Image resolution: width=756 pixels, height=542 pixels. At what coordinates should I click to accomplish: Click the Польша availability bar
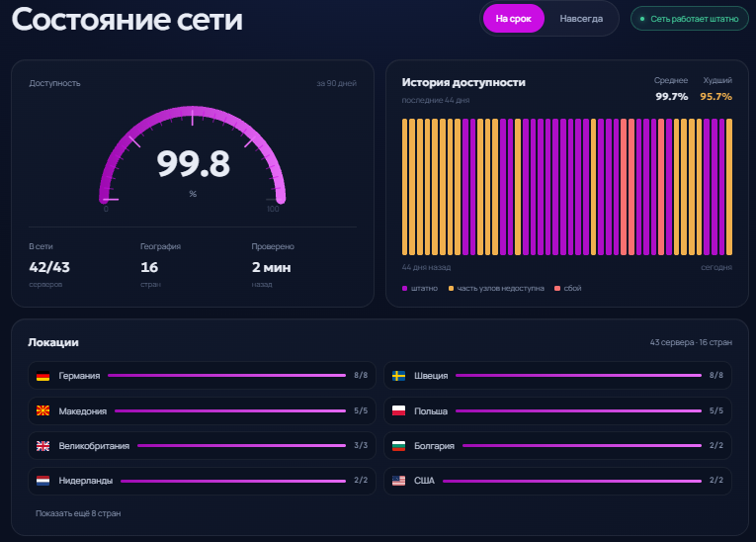pyautogui.click(x=578, y=410)
